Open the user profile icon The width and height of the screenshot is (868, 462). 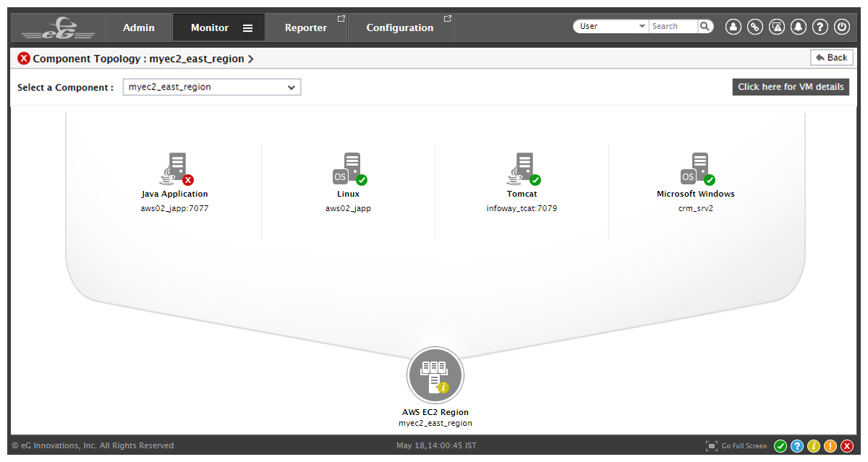pos(733,27)
